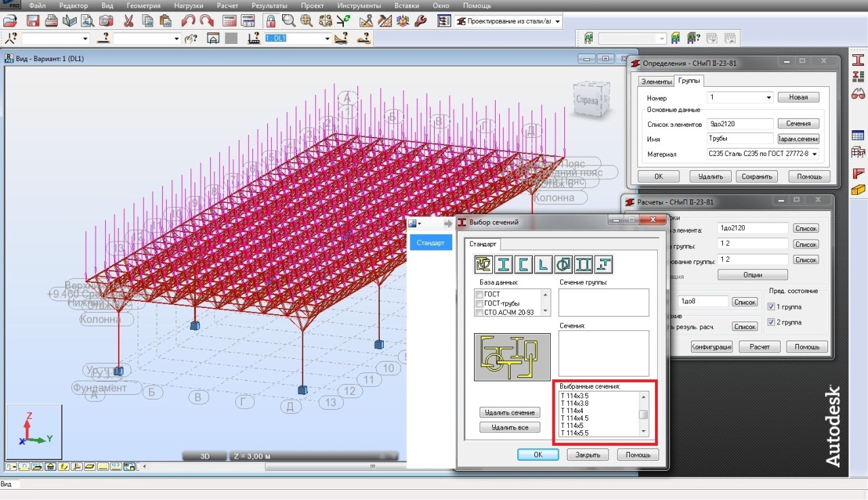Click the Удалить все button
868x500 pixels.
pos(509,427)
